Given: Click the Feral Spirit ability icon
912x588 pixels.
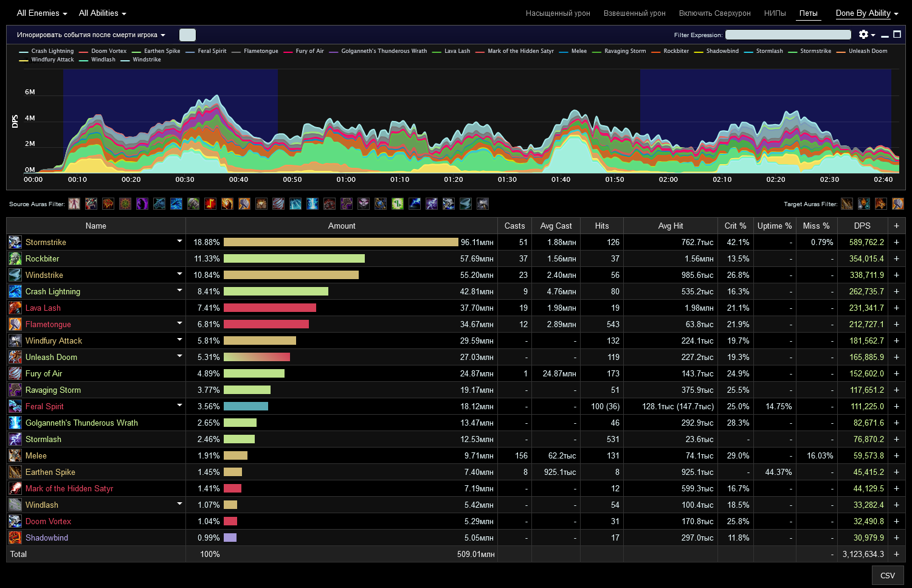Looking at the screenshot, I should tap(15, 406).
